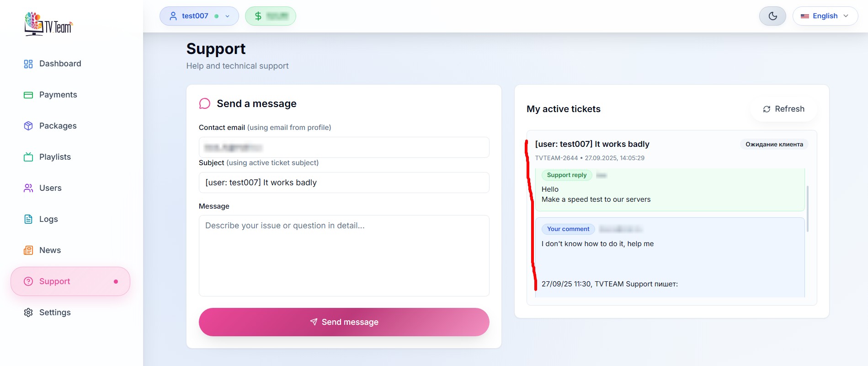This screenshot has width=868, height=366.
Task: Click the News newspaper icon
Action: pos(28,250)
